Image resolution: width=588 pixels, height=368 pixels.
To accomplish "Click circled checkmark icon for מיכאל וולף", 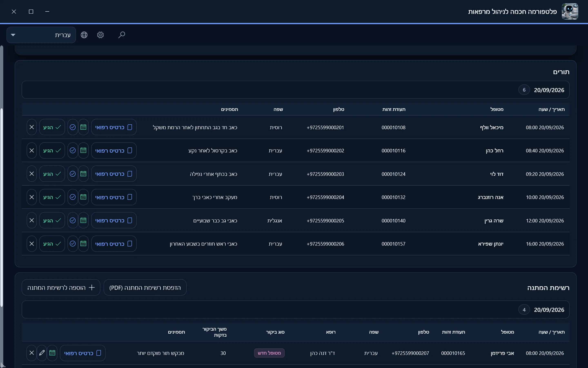I will tap(73, 127).
